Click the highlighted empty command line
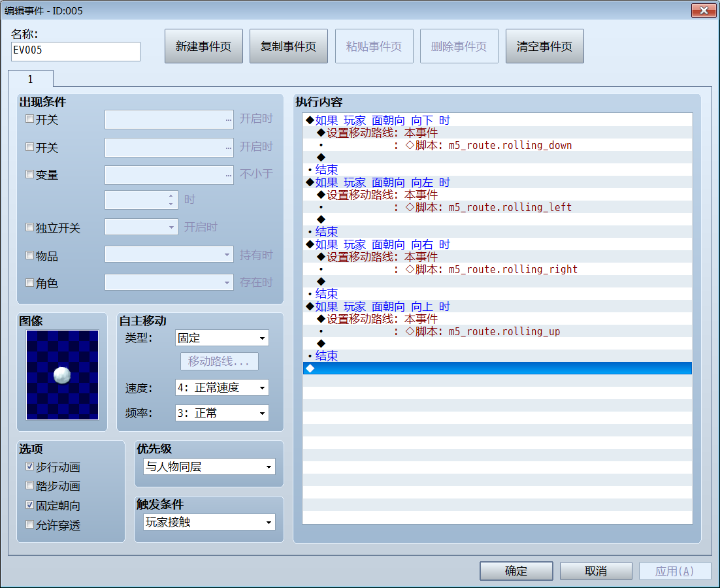 click(x=497, y=368)
